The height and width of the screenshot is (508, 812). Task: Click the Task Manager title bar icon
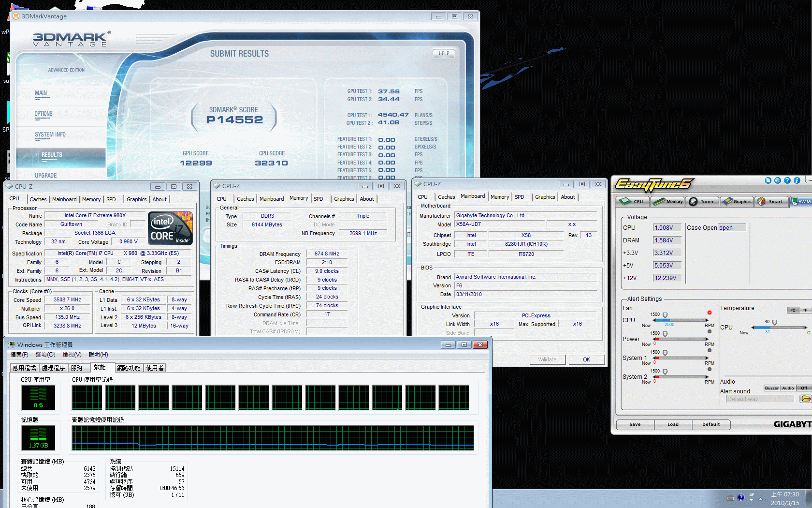12,344
